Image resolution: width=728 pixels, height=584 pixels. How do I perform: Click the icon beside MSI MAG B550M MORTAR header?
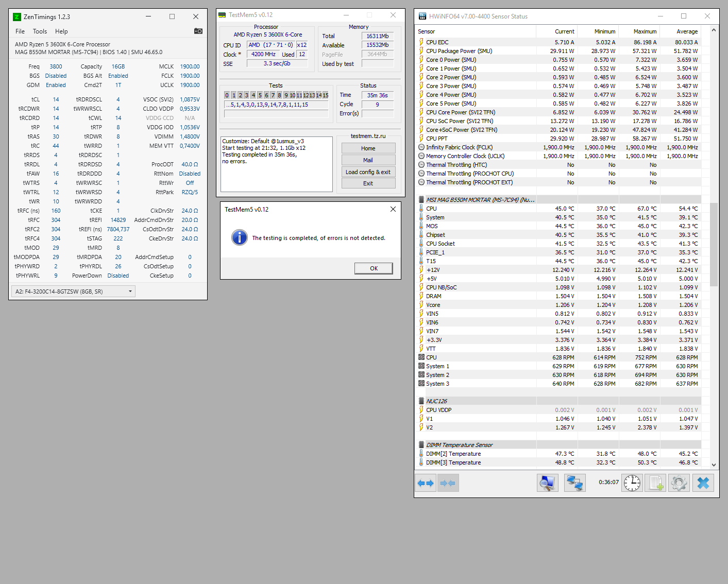click(421, 200)
